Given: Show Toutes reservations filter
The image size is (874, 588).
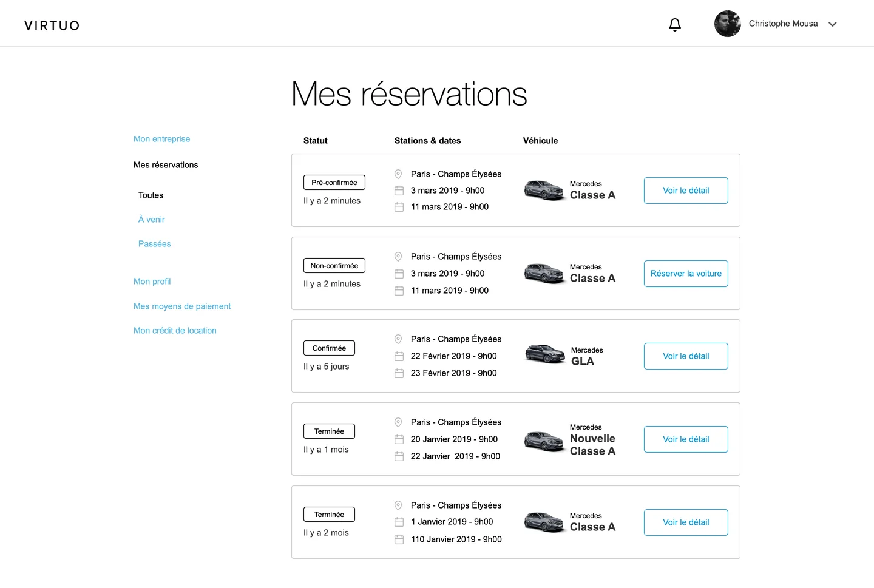Looking at the screenshot, I should (x=151, y=195).
